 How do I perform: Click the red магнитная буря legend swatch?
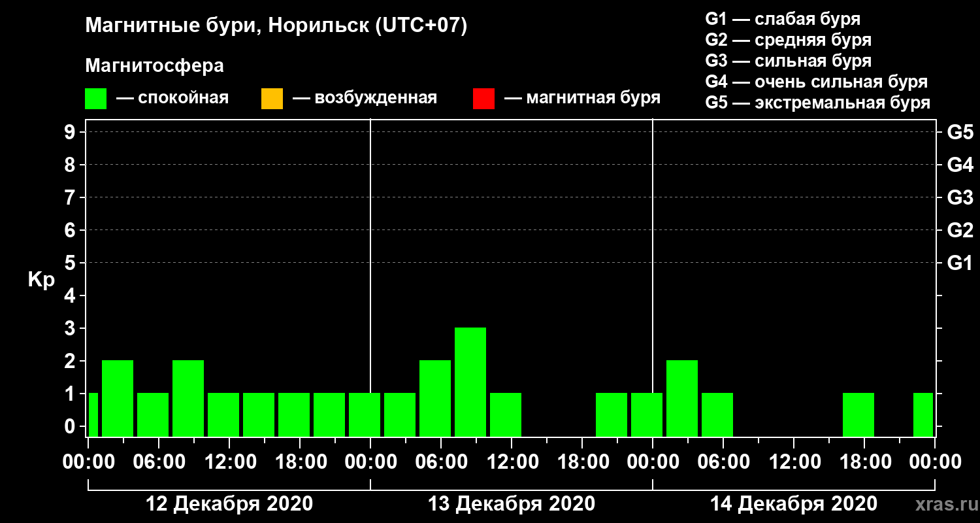click(x=484, y=98)
